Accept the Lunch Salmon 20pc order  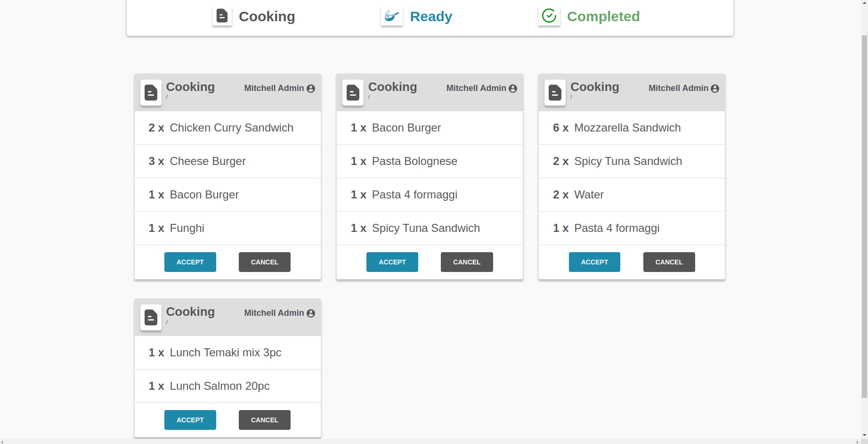click(x=190, y=420)
